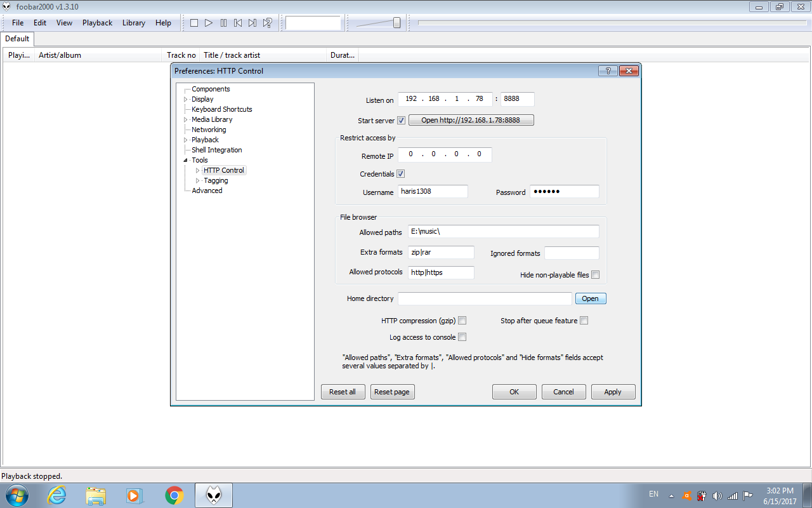Open the View menu

point(65,23)
